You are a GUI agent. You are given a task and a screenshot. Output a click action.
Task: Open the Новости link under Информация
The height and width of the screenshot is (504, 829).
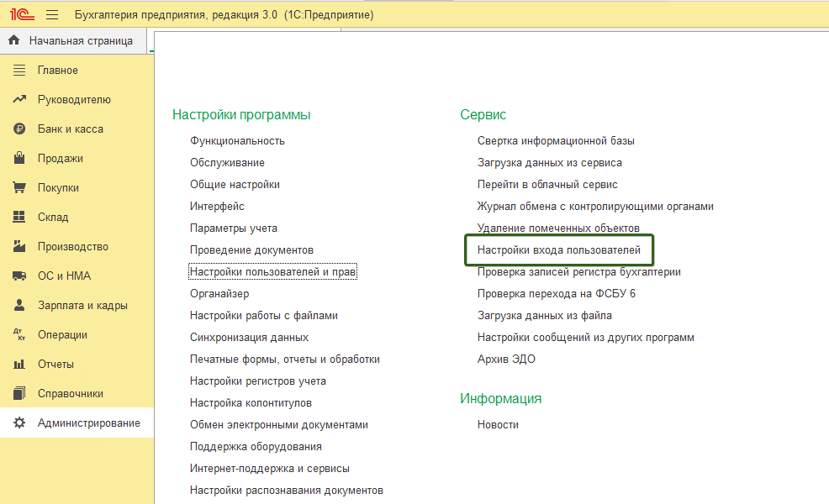(x=498, y=425)
